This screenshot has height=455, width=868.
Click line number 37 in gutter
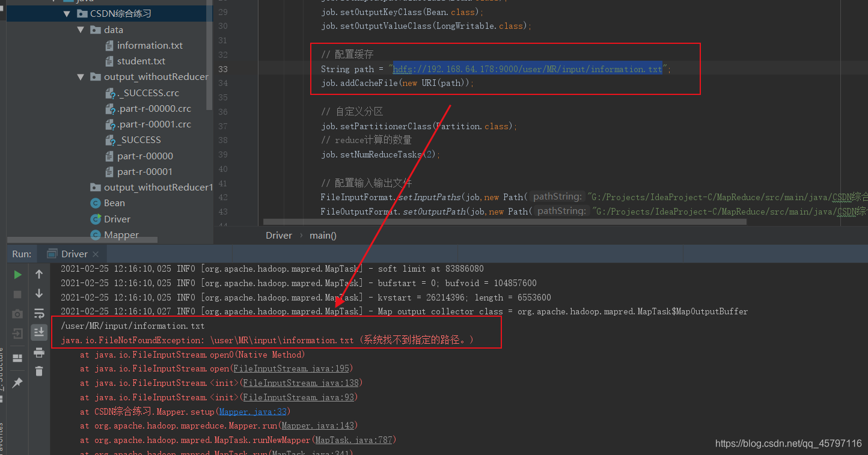pyautogui.click(x=222, y=126)
